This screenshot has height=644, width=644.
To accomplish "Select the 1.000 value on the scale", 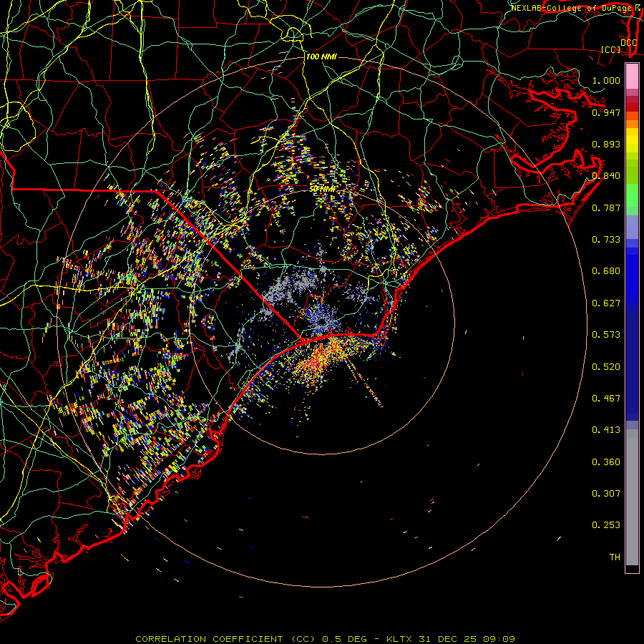I will (x=606, y=80).
